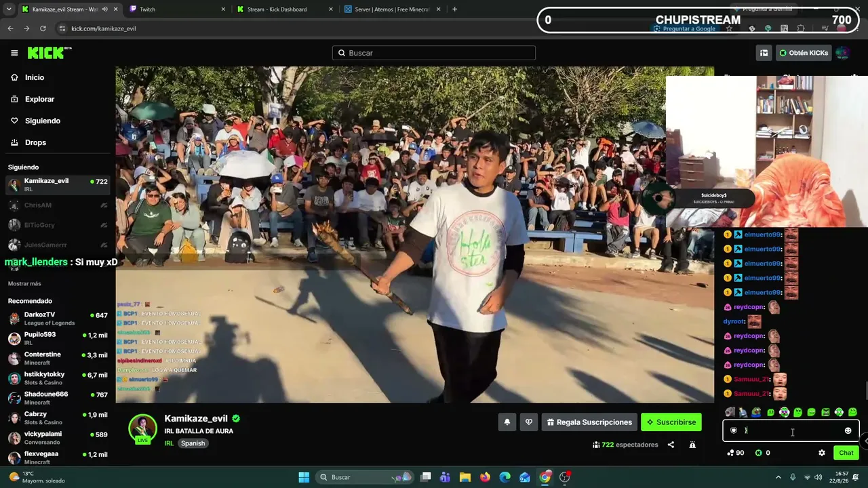View channel points balance of 90
This screenshot has height=488, width=868.
click(x=736, y=453)
